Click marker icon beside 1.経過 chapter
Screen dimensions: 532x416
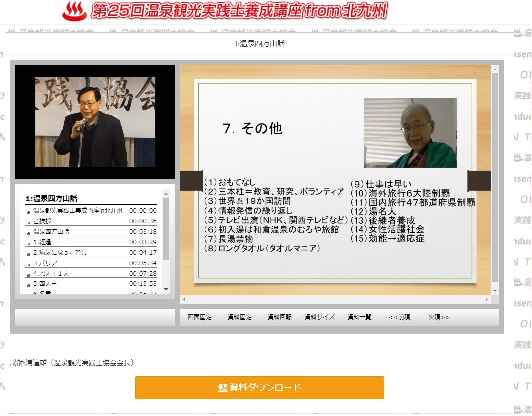[x=29, y=243]
